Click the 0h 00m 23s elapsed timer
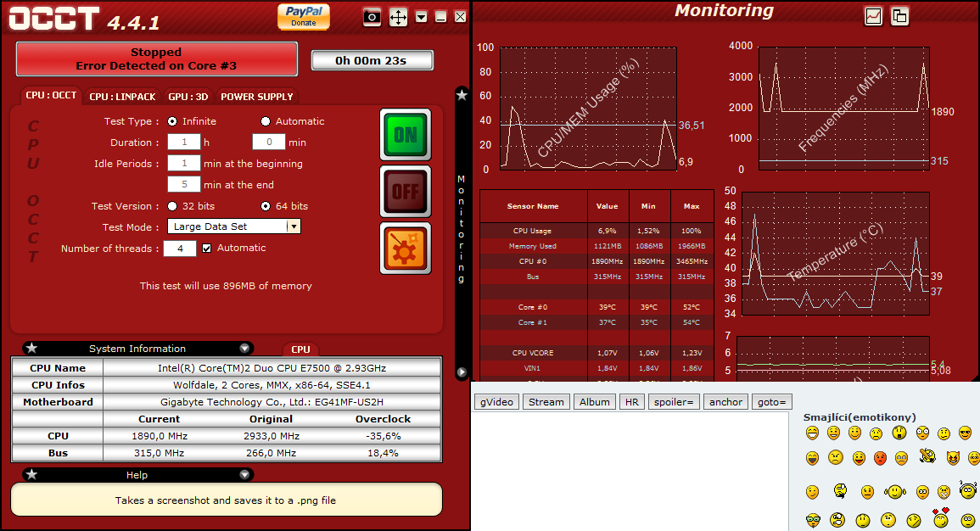980x531 pixels. (x=372, y=60)
